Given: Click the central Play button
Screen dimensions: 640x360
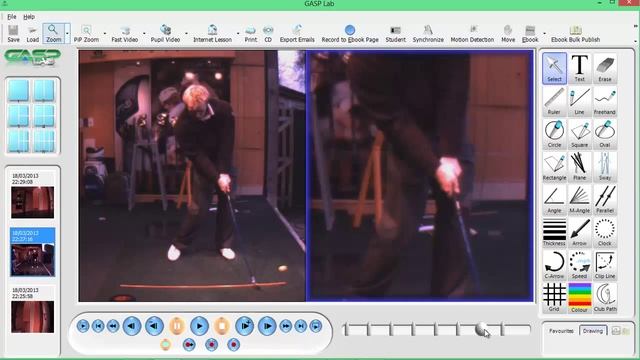Looking at the screenshot, I should tap(200, 326).
